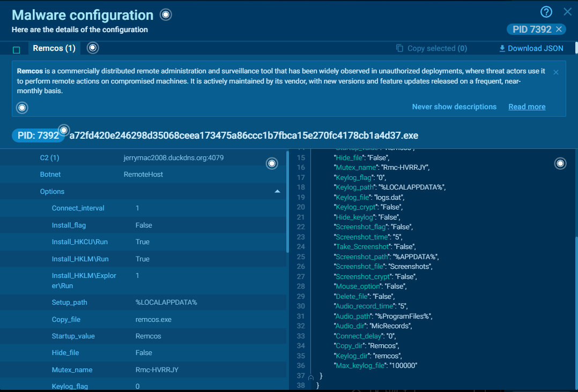Click JSON line "Screenshot_file": "Screenshots"

pyautogui.click(x=383, y=267)
